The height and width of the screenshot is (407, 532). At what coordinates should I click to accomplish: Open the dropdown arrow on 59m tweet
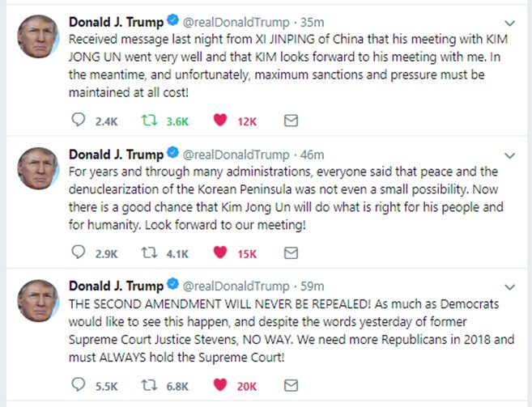[509, 286]
